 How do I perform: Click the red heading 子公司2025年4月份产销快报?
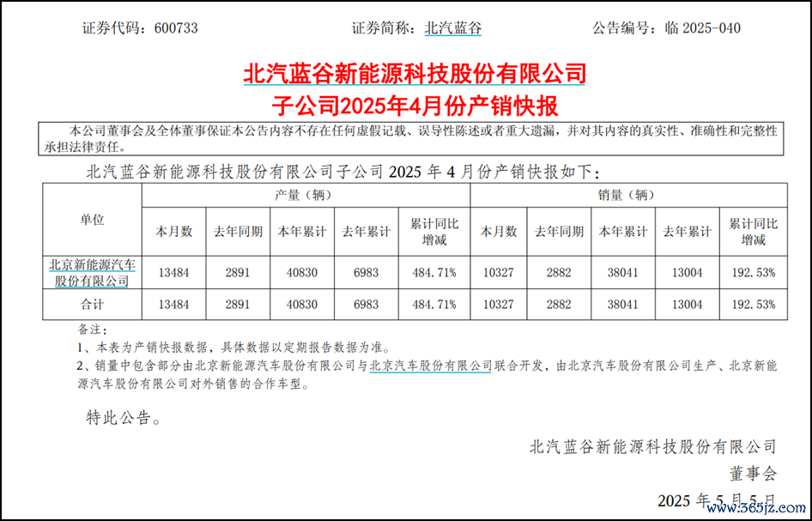[415, 106]
